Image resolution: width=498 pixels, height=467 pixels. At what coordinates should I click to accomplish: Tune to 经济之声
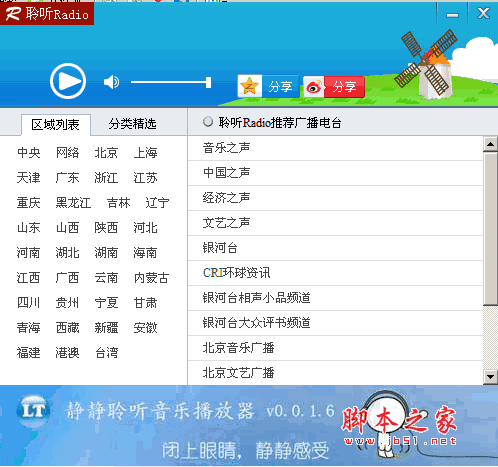[x=335, y=198]
